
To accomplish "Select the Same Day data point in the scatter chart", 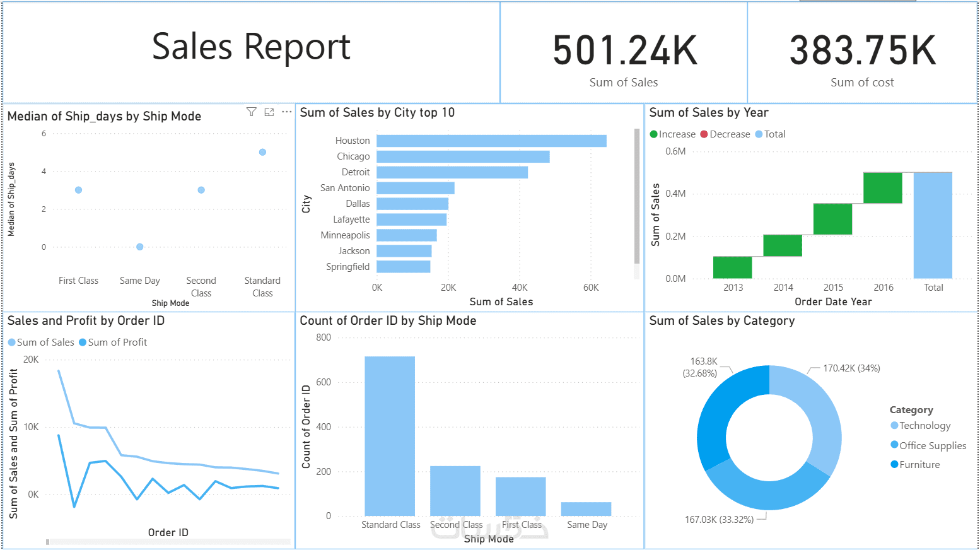I will (x=139, y=247).
